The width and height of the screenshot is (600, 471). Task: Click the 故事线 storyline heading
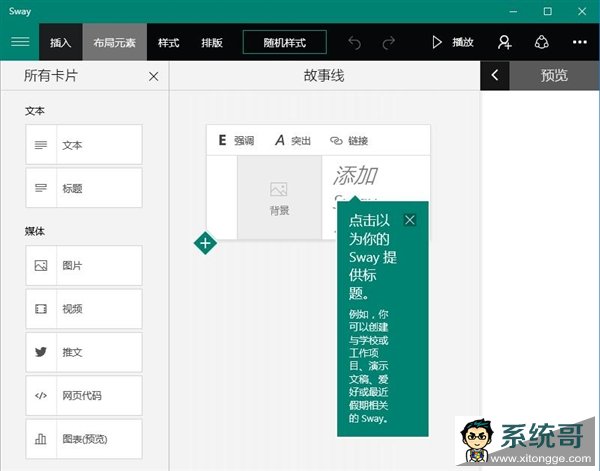pyautogui.click(x=324, y=75)
